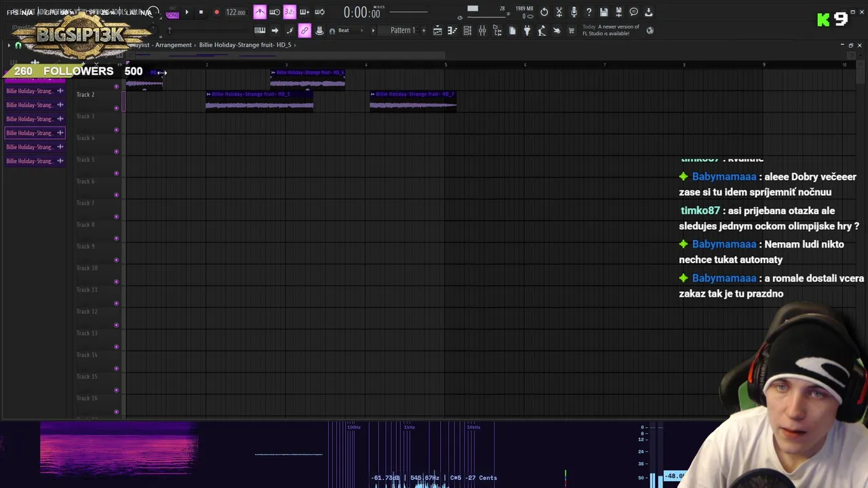Click the audio editor scissors icon

click(x=559, y=12)
